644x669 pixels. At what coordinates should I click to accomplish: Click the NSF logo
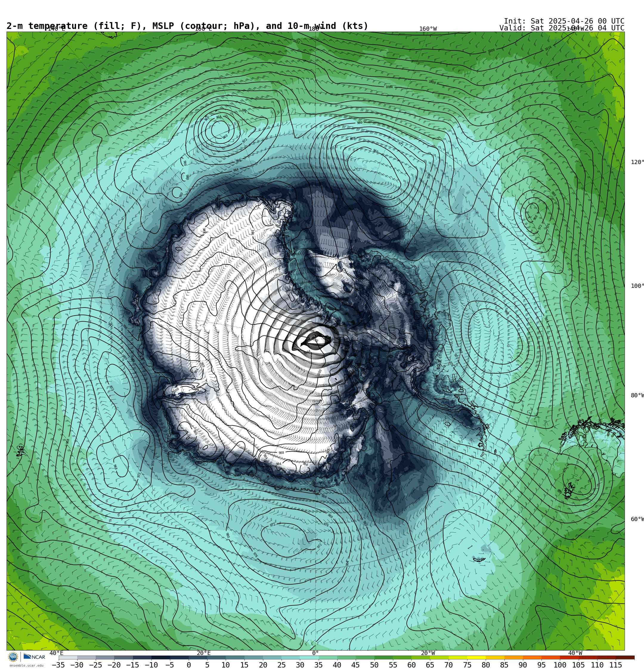13,657
